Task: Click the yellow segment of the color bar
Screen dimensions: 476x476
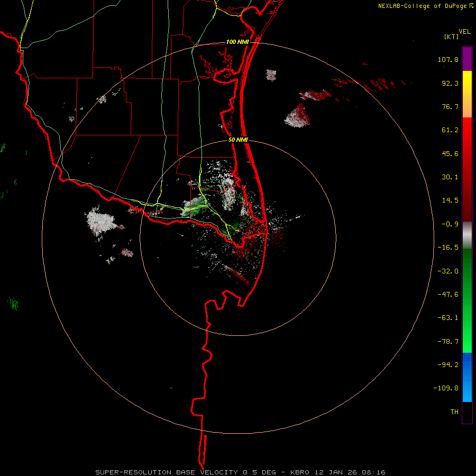Action: [467, 94]
